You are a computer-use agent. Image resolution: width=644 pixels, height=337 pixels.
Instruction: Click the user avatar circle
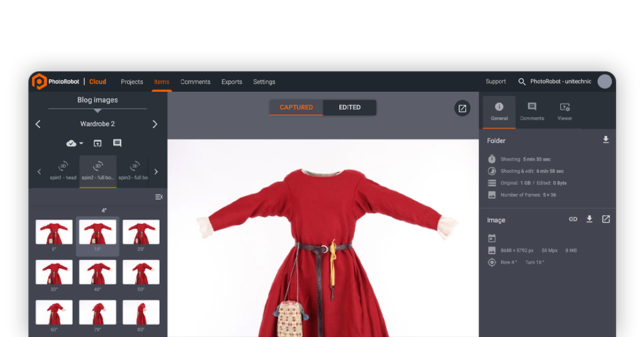605,82
